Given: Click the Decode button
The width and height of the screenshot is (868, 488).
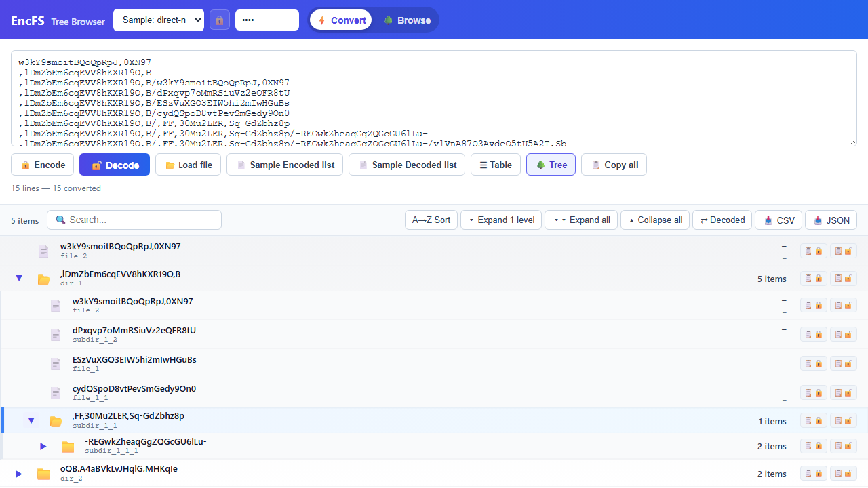Looking at the screenshot, I should point(115,165).
